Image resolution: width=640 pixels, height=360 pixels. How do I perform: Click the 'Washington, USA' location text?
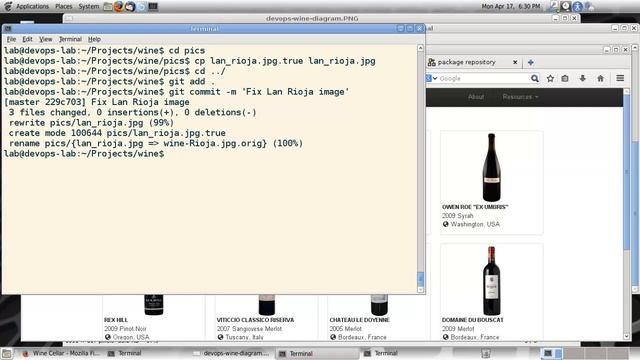[x=475, y=224]
